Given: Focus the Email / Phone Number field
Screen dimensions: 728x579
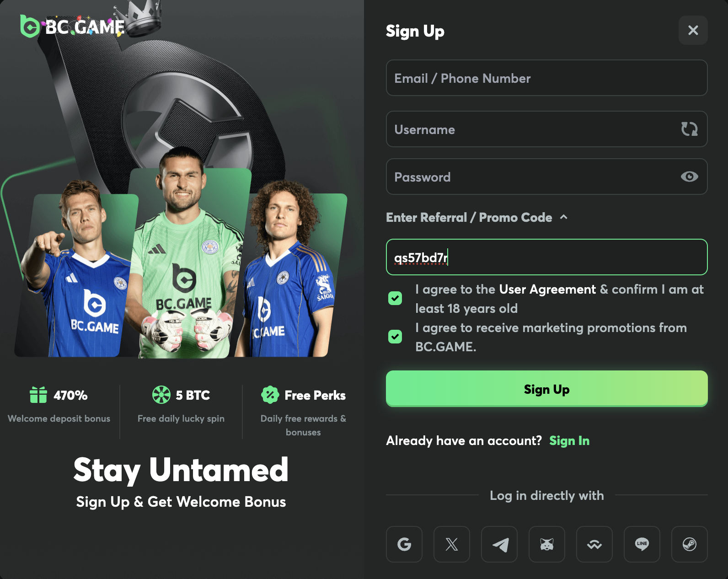Looking at the screenshot, I should [x=546, y=78].
